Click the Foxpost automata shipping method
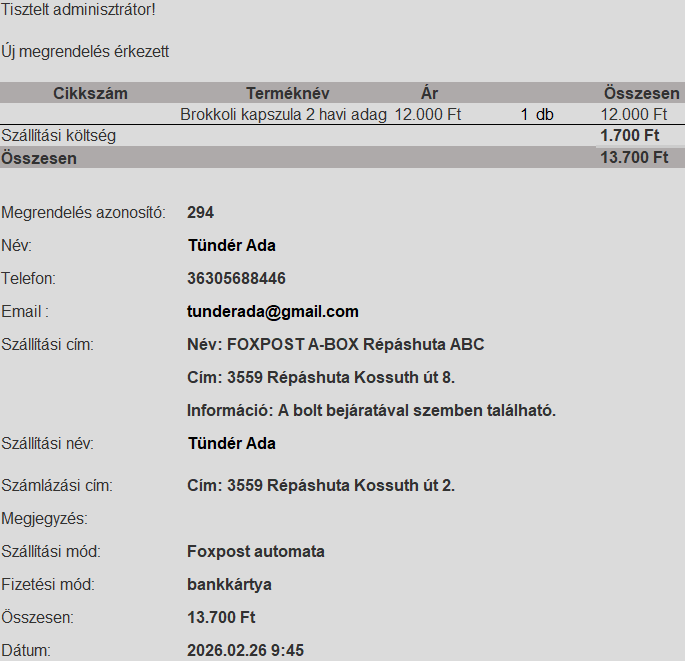 click(x=255, y=552)
